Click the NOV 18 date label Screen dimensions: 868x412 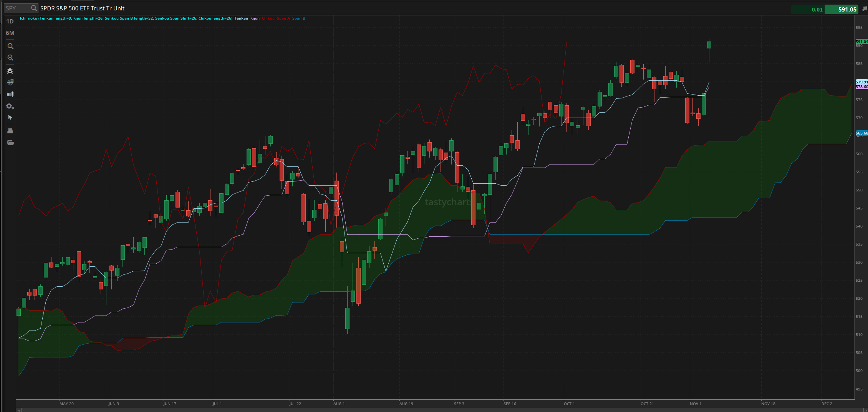pyautogui.click(x=768, y=404)
